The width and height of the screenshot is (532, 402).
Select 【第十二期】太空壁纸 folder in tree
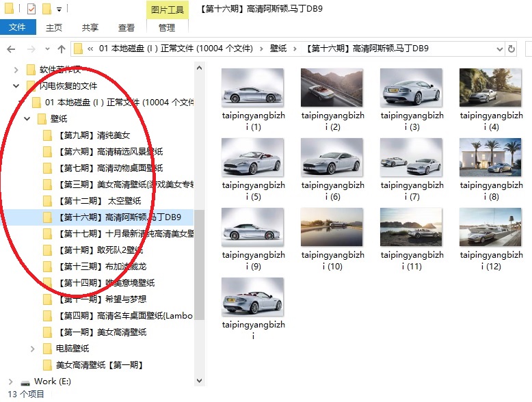[99, 201]
